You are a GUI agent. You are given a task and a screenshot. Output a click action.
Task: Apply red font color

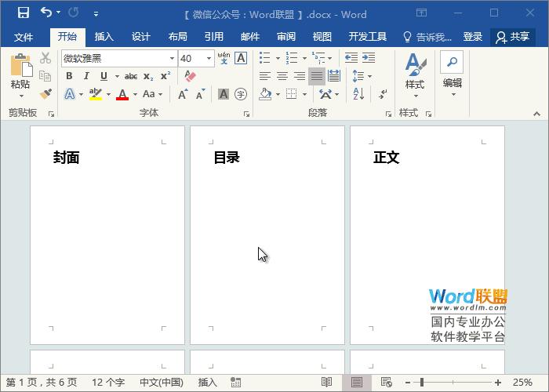pyautogui.click(x=122, y=94)
